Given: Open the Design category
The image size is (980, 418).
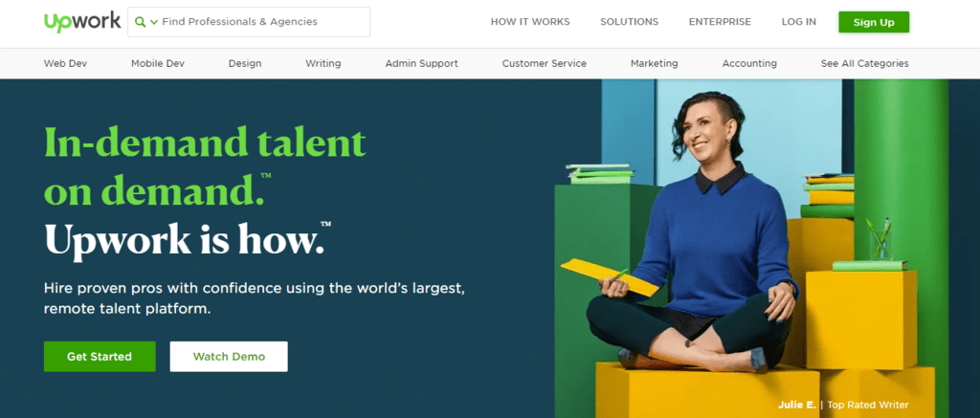Looking at the screenshot, I should [245, 63].
